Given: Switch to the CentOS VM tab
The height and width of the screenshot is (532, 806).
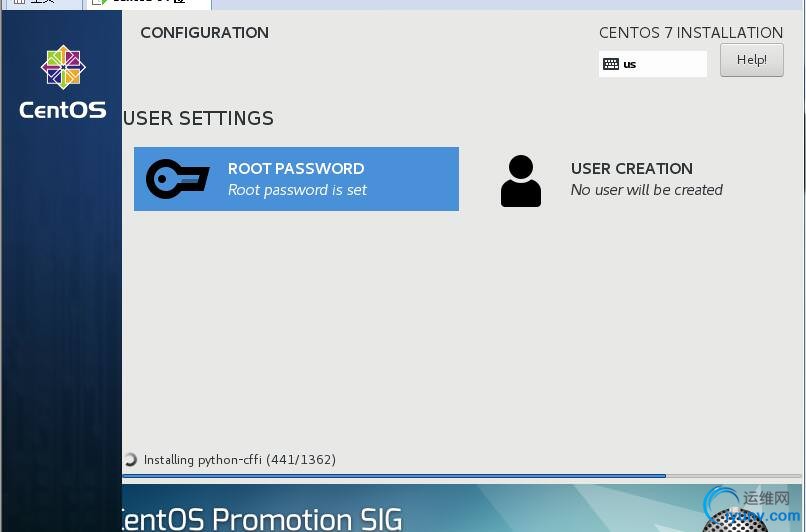Looking at the screenshot, I should 149,4.
